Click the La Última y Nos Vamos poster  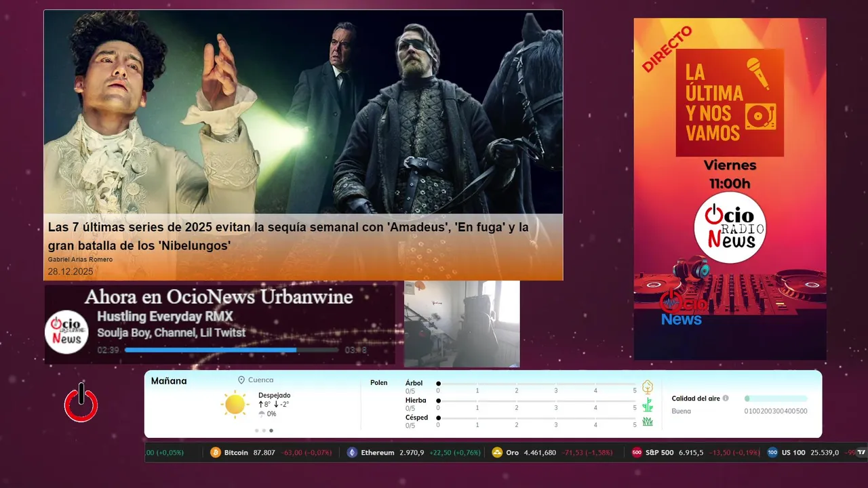[730, 102]
